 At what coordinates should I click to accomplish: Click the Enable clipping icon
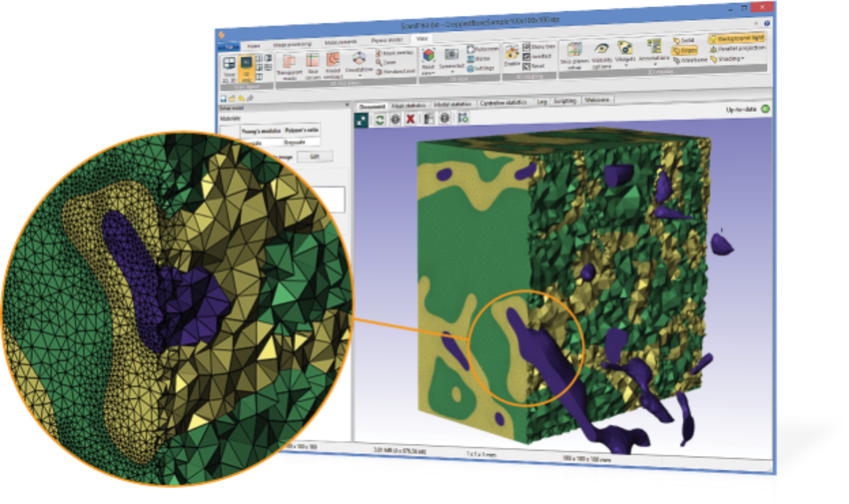510,56
